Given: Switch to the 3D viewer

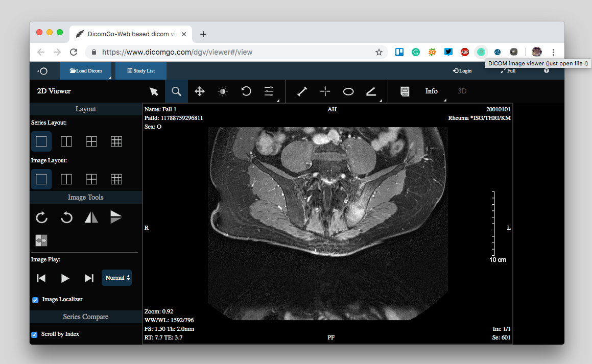Looking at the screenshot, I should click(x=462, y=91).
